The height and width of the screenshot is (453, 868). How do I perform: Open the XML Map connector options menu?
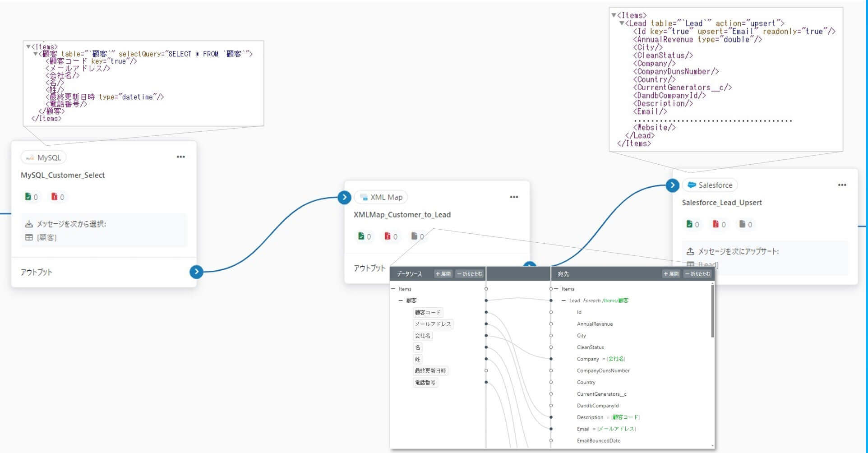pos(514,197)
